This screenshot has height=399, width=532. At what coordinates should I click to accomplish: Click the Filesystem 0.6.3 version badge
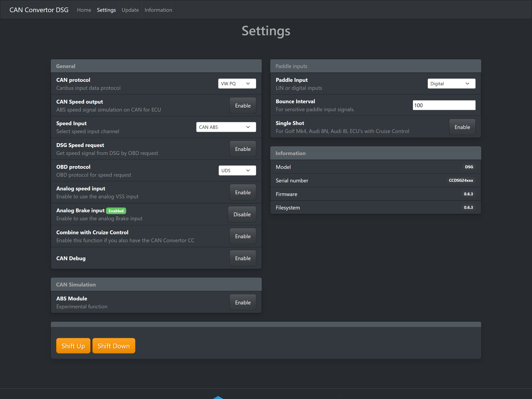468,207
